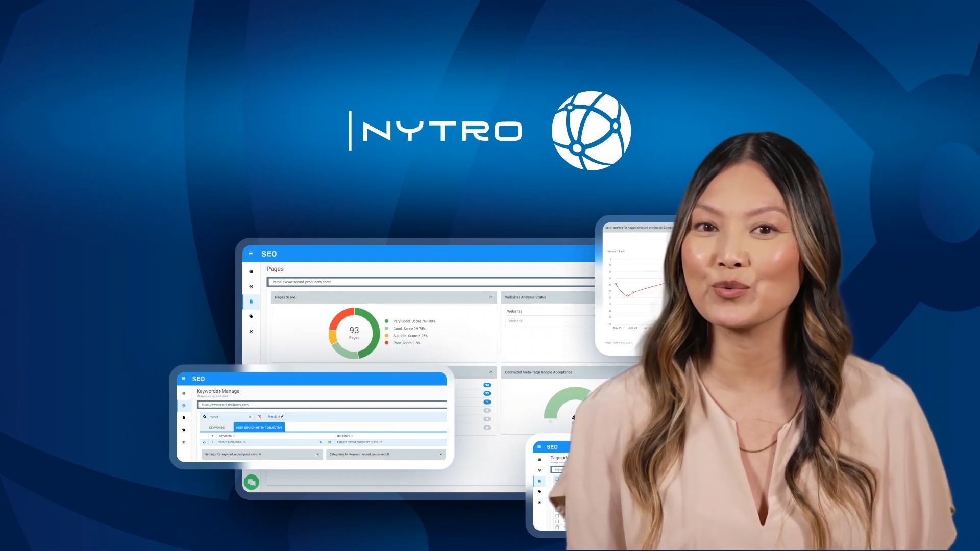Click the blue '1' count badge

pyautogui.click(x=487, y=402)
